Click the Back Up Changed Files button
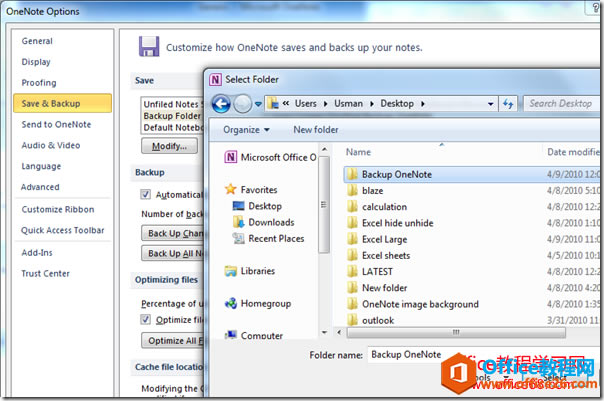Screen dimensions: 604x401 coord(173,233)
